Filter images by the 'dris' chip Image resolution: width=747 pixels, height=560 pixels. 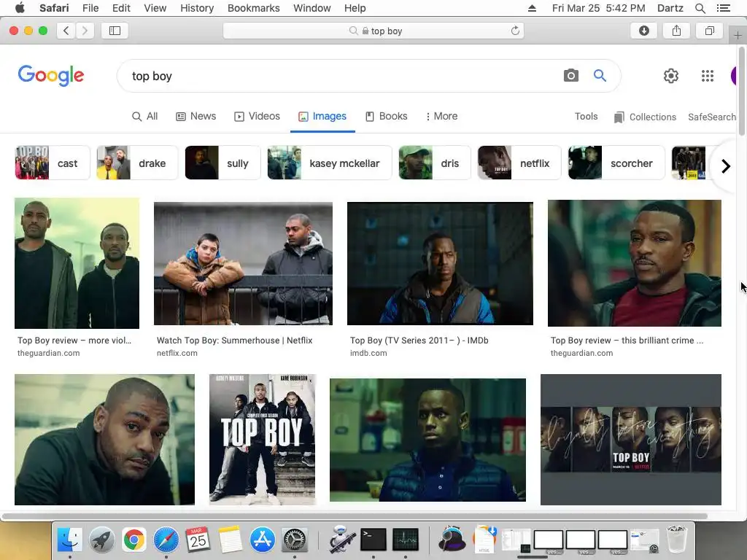(435, 163)
